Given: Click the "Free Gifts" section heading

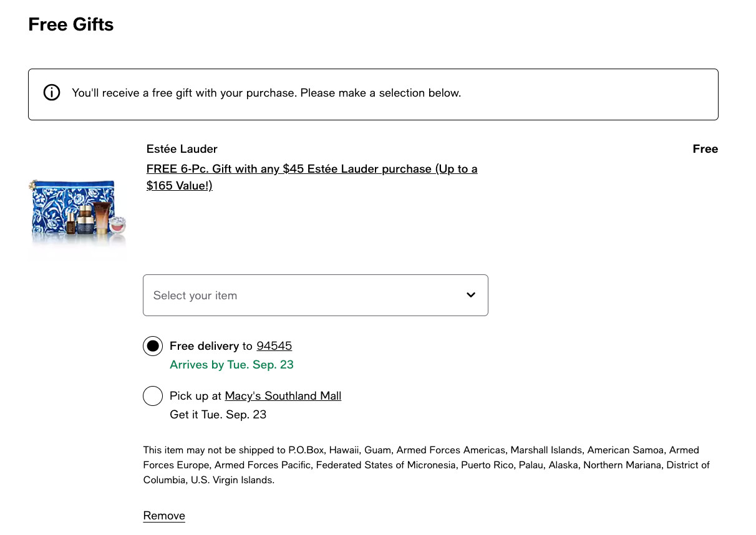Looking at the screenshot, I should 71,25.
